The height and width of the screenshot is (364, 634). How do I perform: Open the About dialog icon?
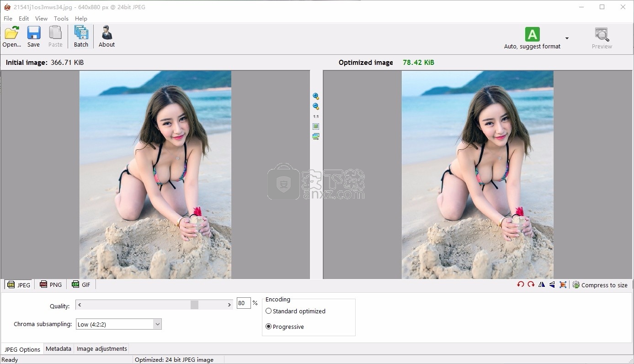click(x=107, y=33)
